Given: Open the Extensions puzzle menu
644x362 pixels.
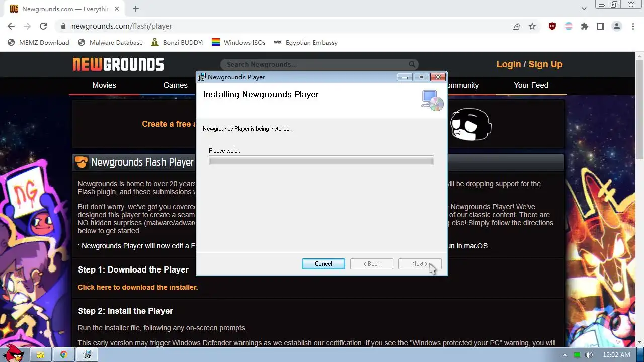Looking at the screenshot, I should click(585, 26).
